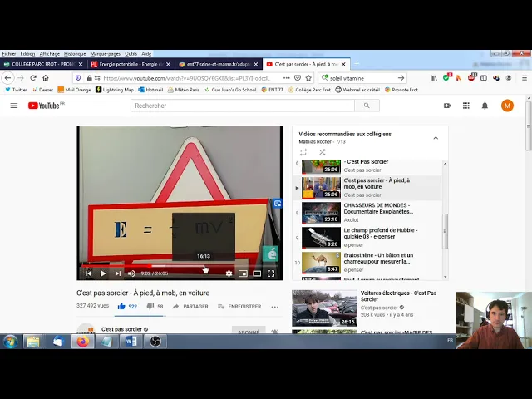Toggle Firefox sidebar view
This screenshot has height=399, width=532.
point(484,78)
